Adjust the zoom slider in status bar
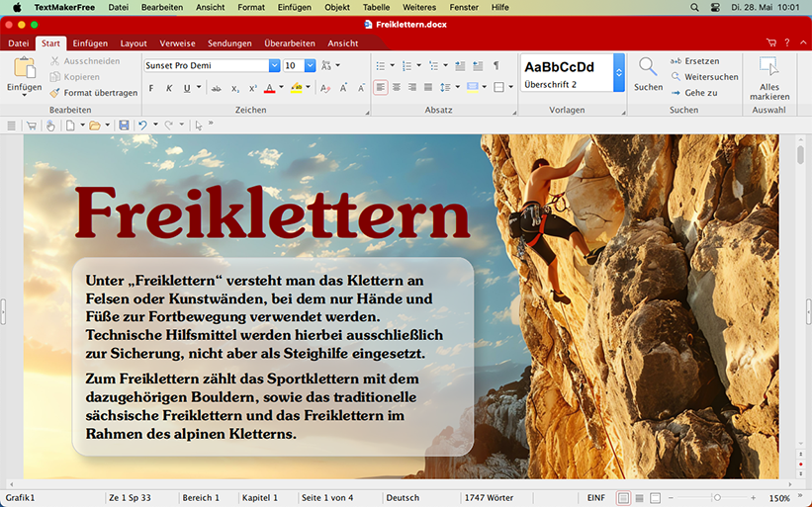 tap(717, 498)
